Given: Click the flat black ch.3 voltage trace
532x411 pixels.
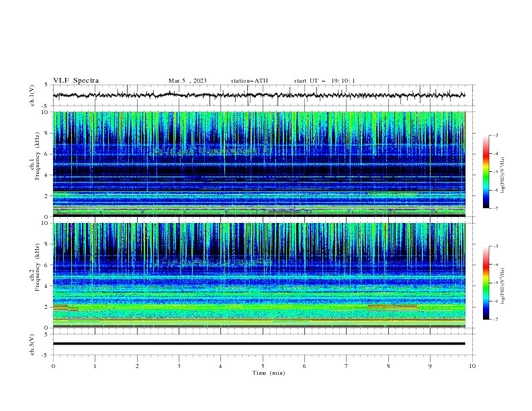Looking at the screenshot, I should (259, 344).
